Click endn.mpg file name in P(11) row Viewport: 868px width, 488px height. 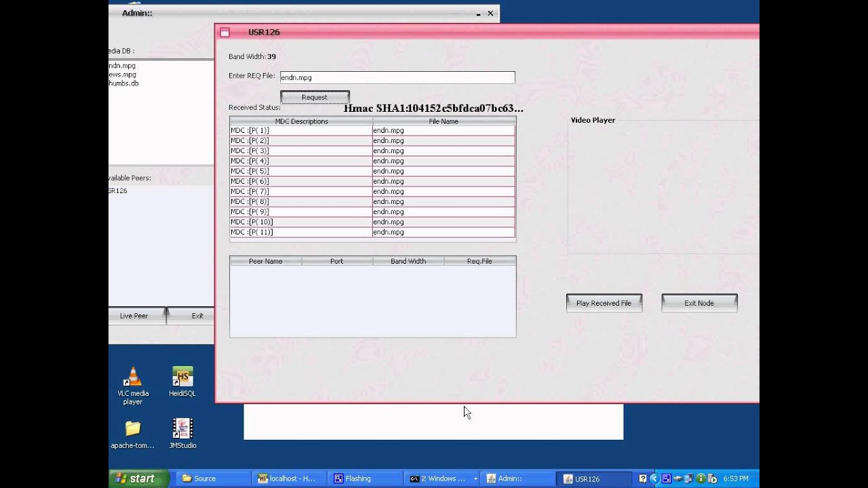click(389, 232)
